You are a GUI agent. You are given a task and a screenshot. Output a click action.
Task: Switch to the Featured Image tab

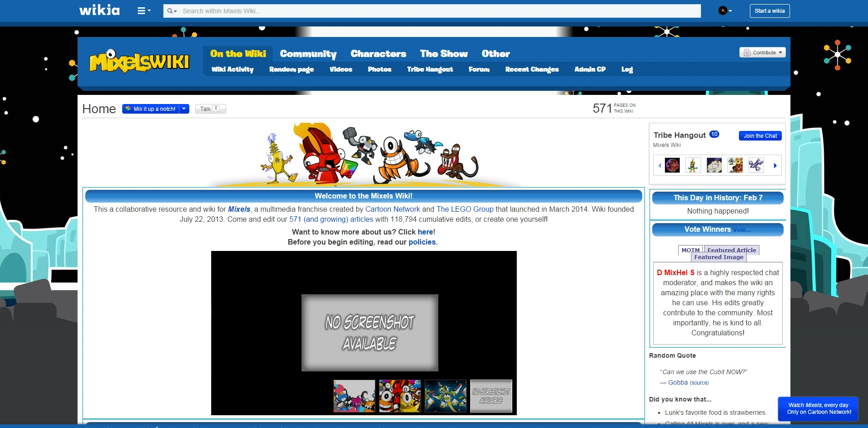tap(719, 257)
